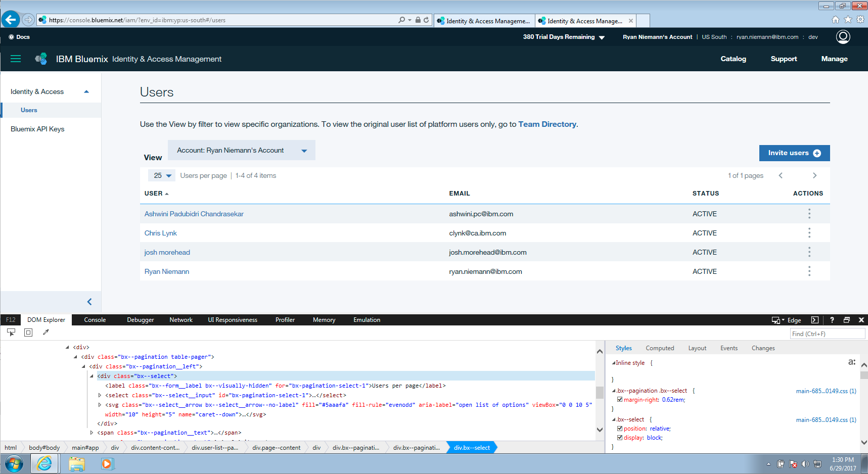
Task: Click in the Find search field
Action: coord(828,334)
